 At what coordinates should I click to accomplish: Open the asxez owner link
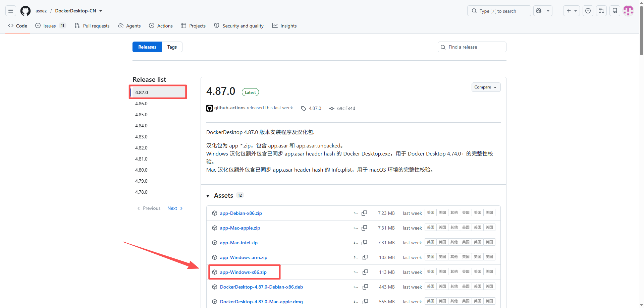(x=41, y=11)
